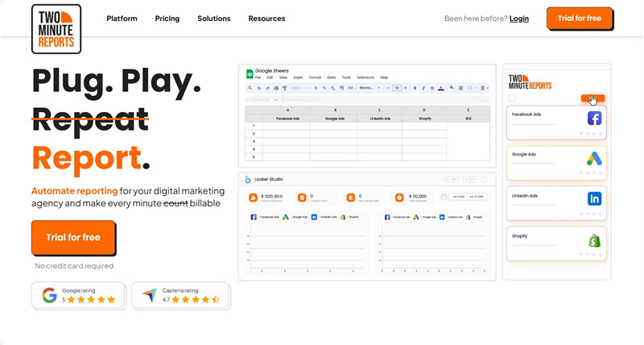Click the Looker Studio info circle icon
The height and width of the screenshot is (345, 644).
484,179
